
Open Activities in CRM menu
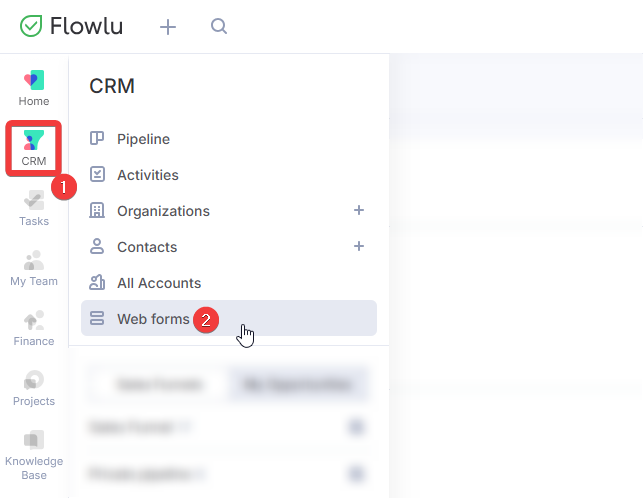click(x=229, y=175)
